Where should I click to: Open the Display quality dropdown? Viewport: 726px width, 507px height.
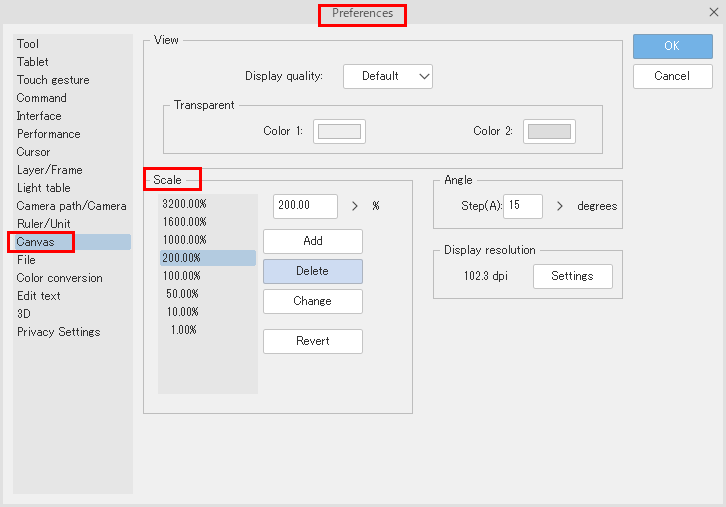click(388, 76)
